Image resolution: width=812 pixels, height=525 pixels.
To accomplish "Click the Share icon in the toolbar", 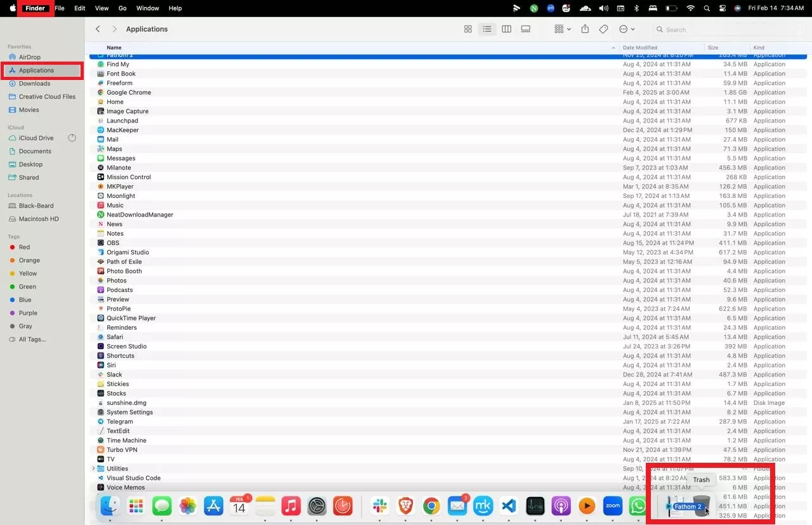I will (x=585, y=29).
